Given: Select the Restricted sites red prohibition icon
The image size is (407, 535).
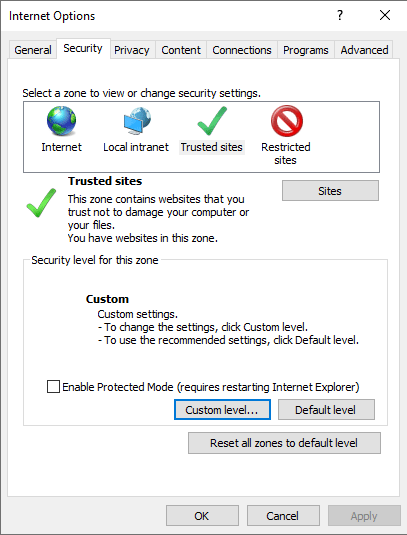Looking at the screenshot, I should [x=287, y=121].
